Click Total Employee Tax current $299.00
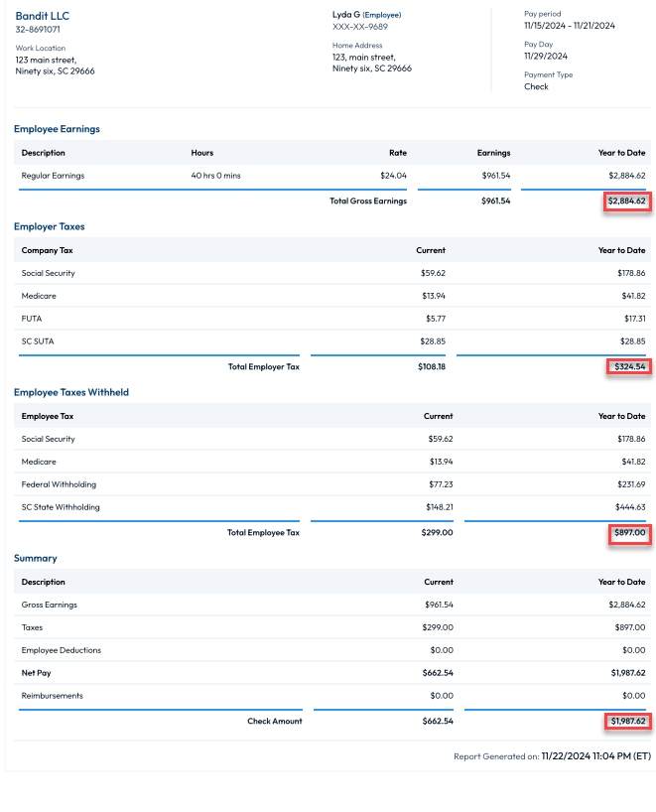 (x=437, y=532)
